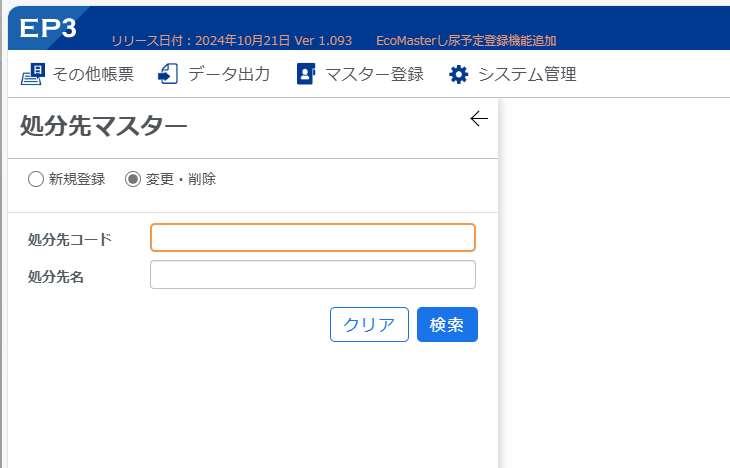
Task: Go back using the left arrow icon
Action: pyautogui.click(x=479, y=119)
